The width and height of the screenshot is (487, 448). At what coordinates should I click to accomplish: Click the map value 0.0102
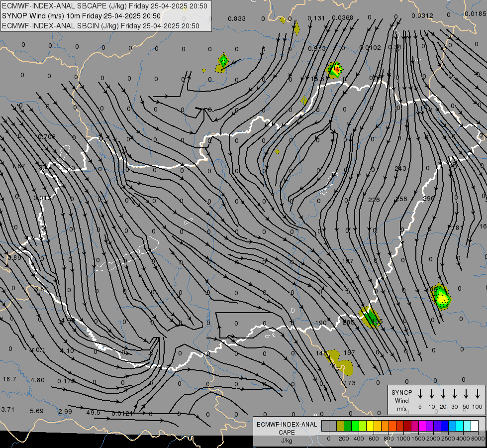click(x=370, y=48)
